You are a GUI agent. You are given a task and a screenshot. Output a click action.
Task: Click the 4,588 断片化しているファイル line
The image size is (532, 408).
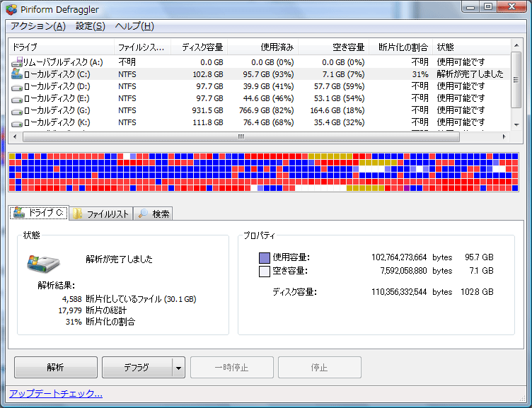(129, 299)
